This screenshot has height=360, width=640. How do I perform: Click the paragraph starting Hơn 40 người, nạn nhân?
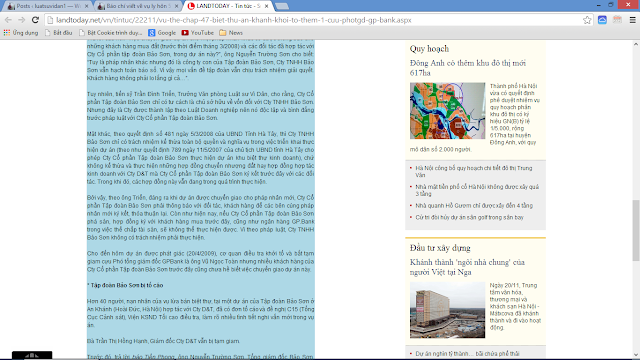point(200,313)
